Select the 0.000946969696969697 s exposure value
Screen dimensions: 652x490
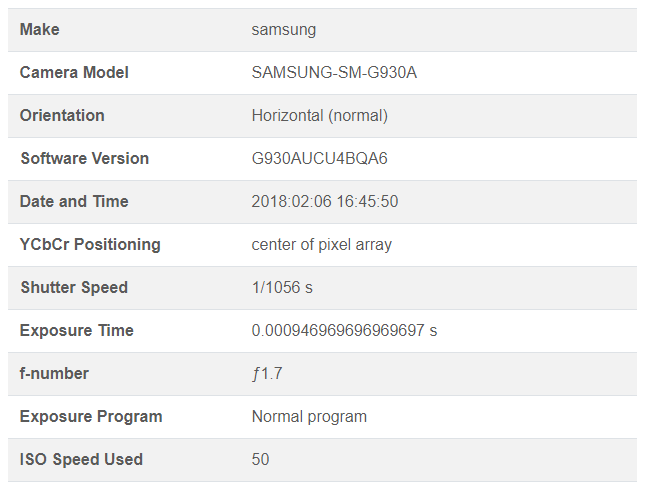pos(344,331)
